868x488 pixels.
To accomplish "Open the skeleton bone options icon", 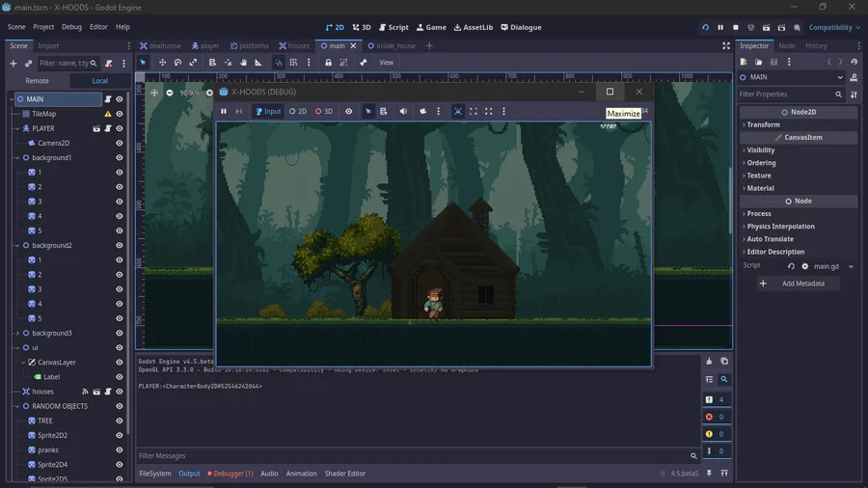I will pos(364,63).
